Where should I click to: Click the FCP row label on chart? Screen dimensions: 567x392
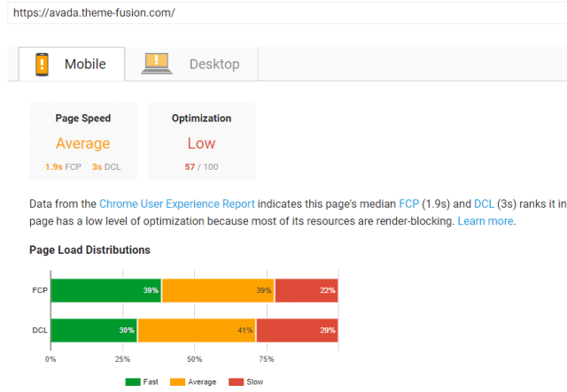[x=40, y=290]
